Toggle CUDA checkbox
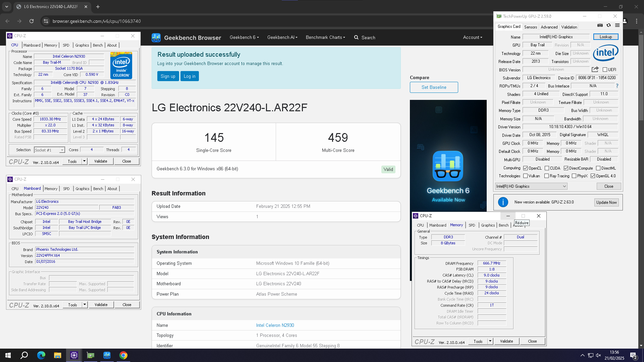 [547, 168]
